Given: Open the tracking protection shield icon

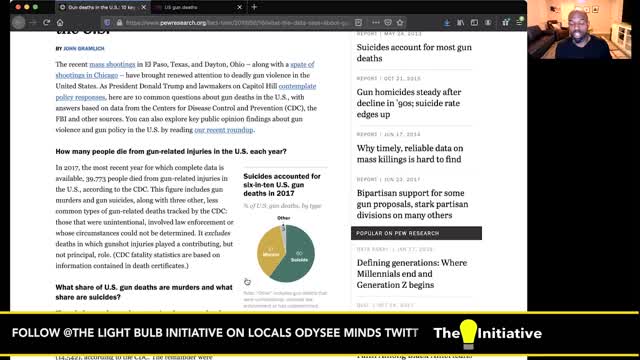Looking at the screenshot, I should tap(107, 23).
